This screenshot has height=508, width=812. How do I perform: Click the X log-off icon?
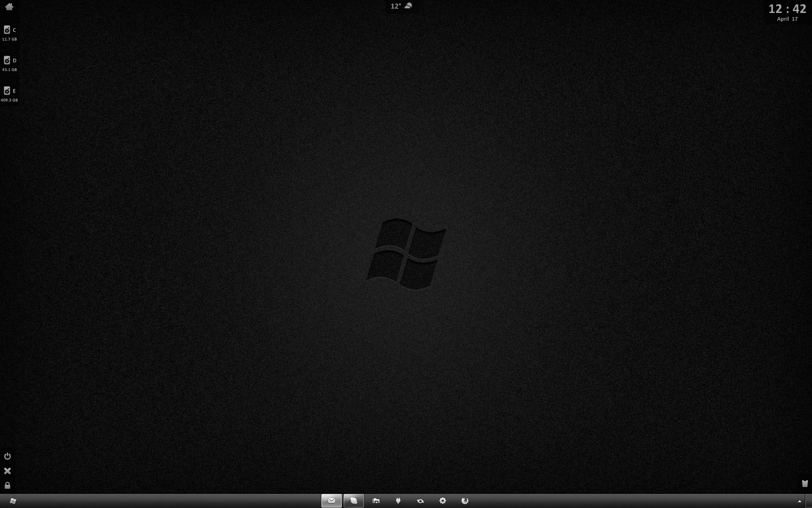click(x=7, y=471)
